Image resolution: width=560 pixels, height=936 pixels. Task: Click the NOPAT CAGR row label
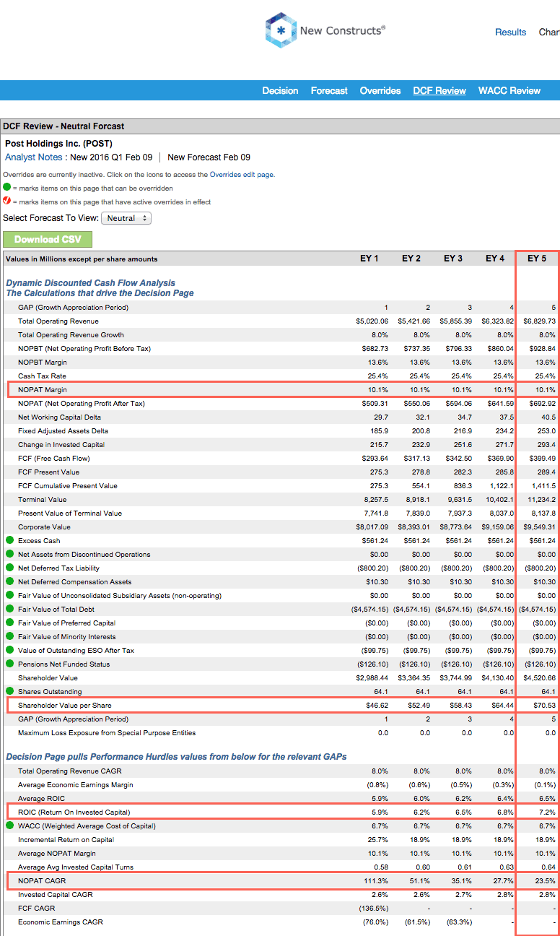coord(40,880)
